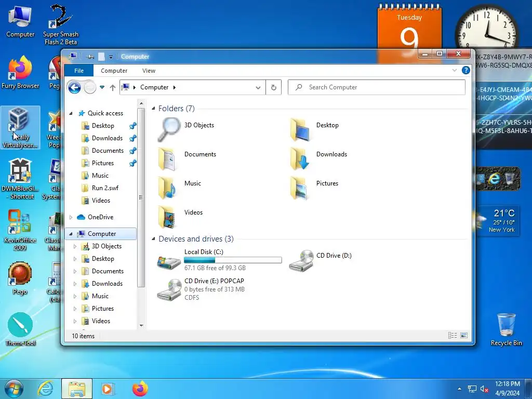The width and height of the screenshot is (532, 399).
Task: Click Properties icon in quick access toolbar
Action: pyautogui.click(x=90, y=57)
